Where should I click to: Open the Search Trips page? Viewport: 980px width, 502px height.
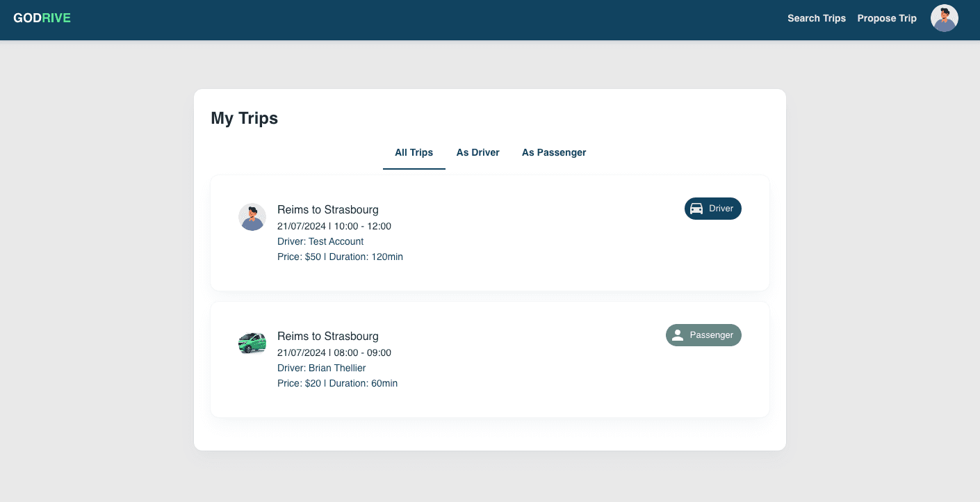816,19
